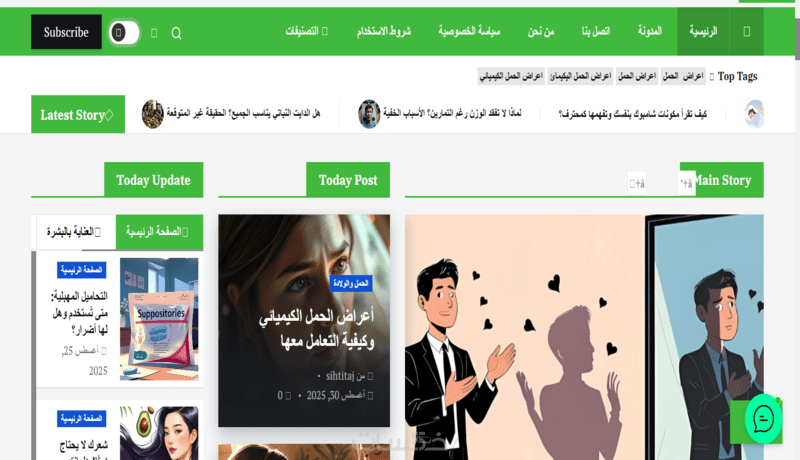Click the second Main Story navigation arrow
The width and height of the screenshot is (800, 460).
pos(637,183)
